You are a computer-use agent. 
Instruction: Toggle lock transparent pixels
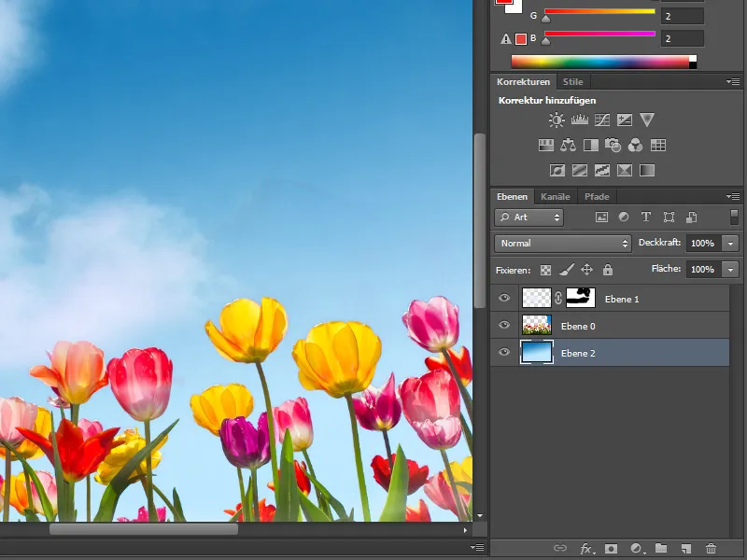pos(545,270)
